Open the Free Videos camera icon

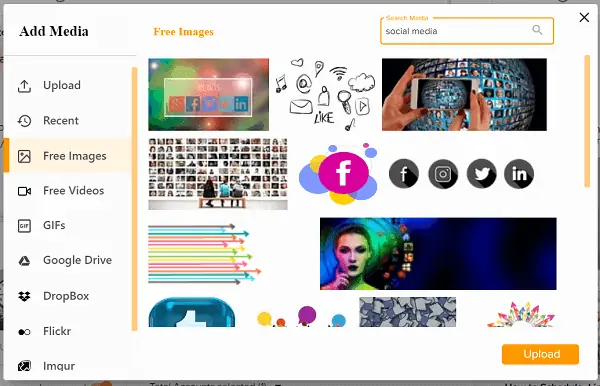24,191
